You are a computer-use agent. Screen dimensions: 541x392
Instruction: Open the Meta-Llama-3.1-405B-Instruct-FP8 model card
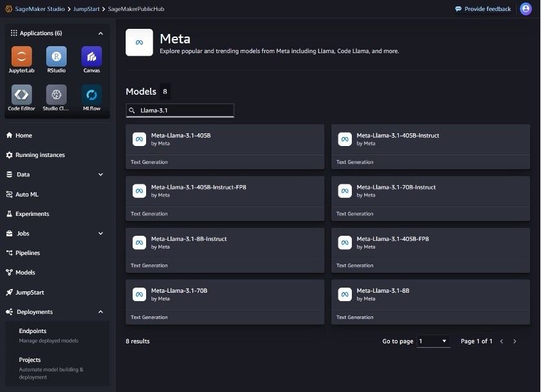click(225, 198)
